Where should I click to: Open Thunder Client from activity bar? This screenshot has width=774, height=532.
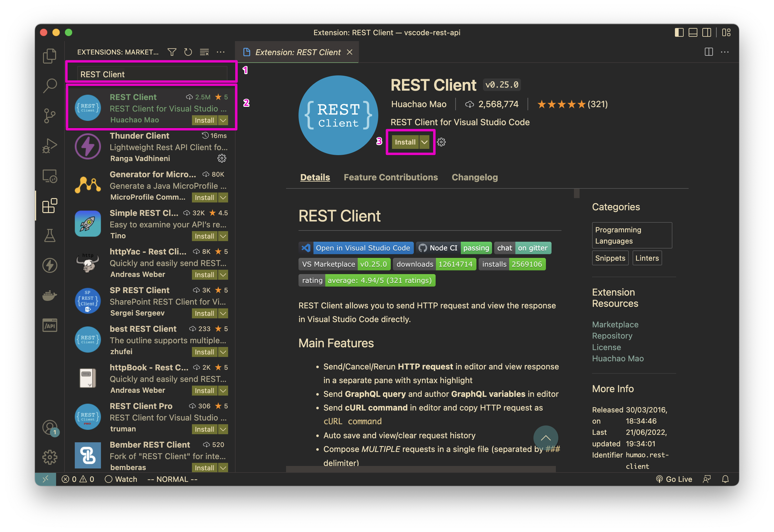tap(50, 265)
